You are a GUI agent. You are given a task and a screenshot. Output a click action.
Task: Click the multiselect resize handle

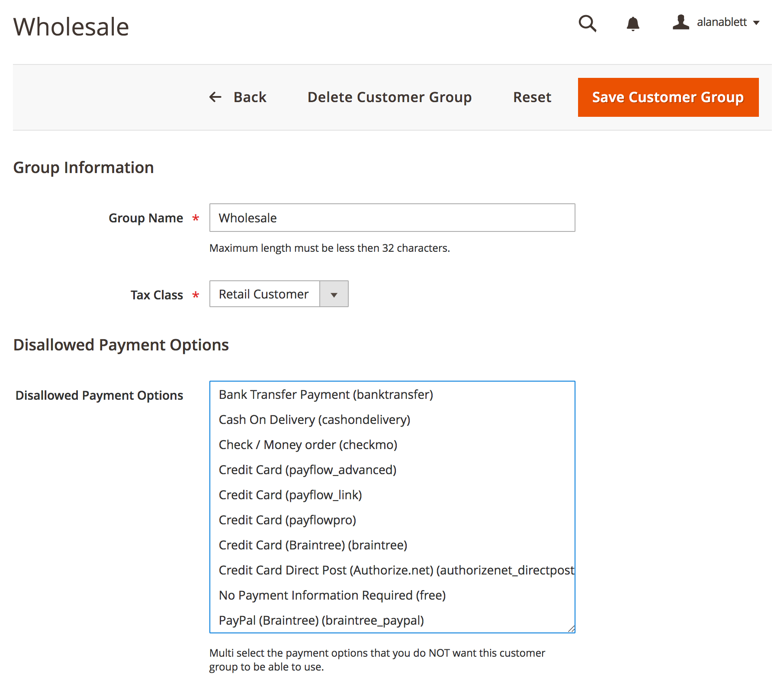point(571,629)
